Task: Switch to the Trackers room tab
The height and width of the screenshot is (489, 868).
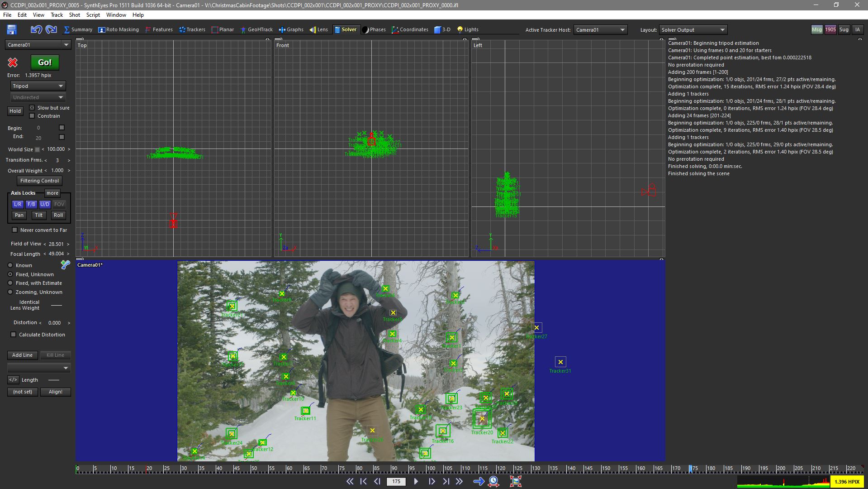Action: tap(192, 30)
